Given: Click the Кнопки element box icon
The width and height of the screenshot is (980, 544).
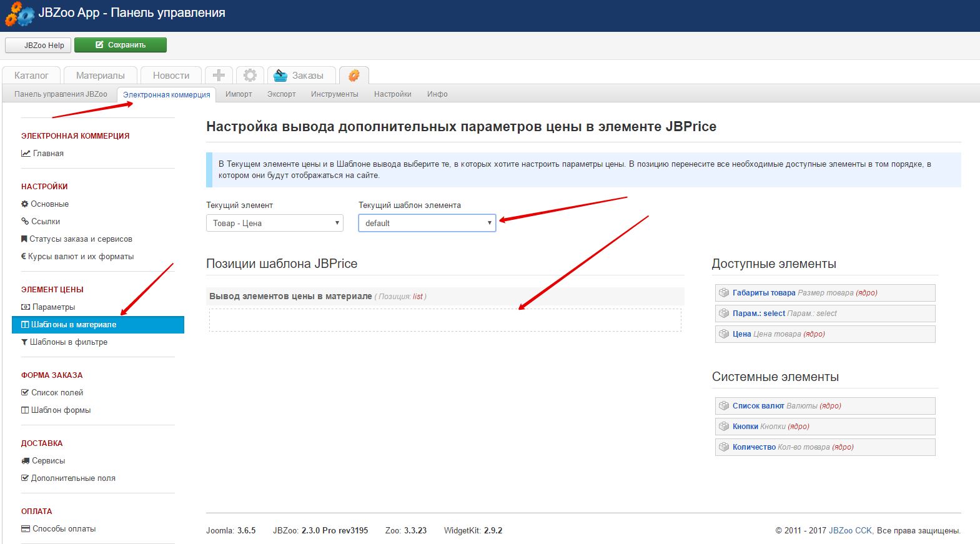Looking at the screenshot, I should point(724,426).
